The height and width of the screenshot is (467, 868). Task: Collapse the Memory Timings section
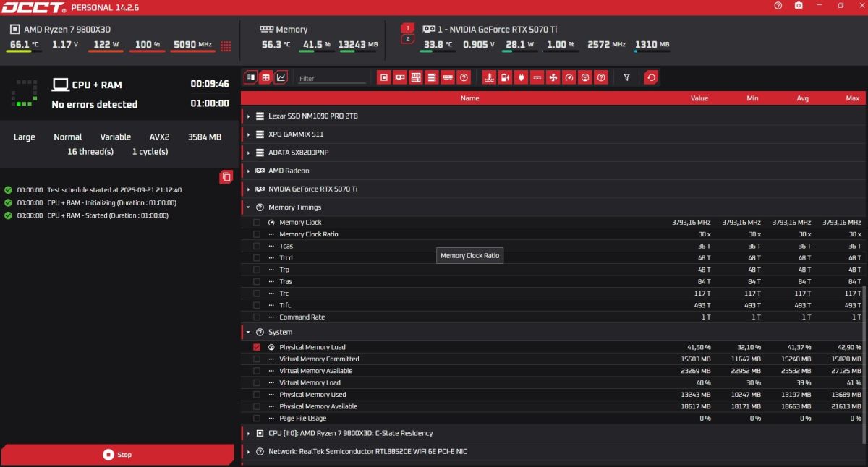point(248,207)
